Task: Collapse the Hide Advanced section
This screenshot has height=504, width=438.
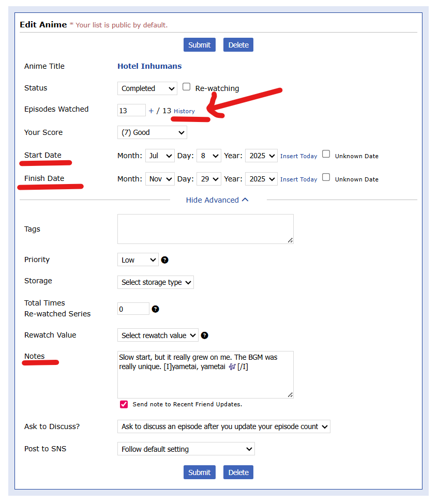Action: [x=217, y=200]
